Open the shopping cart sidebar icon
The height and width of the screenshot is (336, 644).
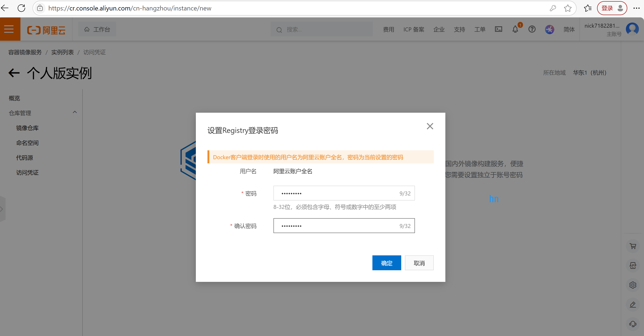tap(633, 246)
